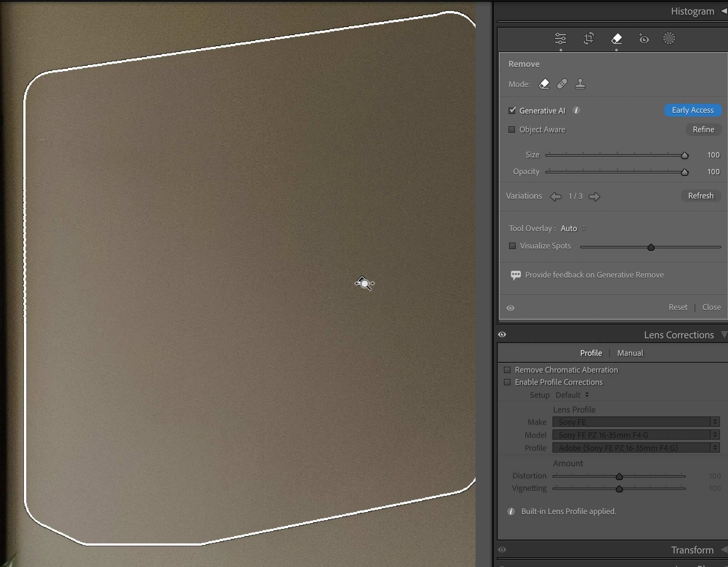728x567 pixels.
Task: Click the Size slider handle
Action: [684, 156]
